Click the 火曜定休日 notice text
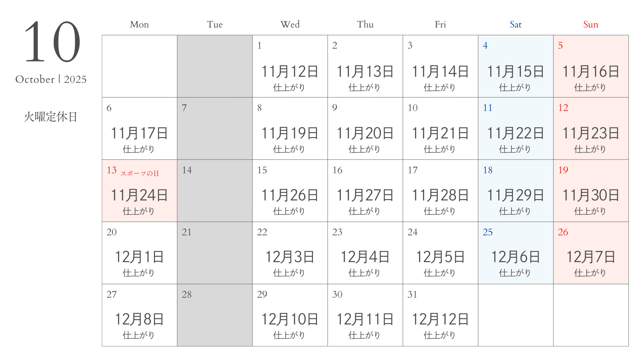This screenshot has width=644, height=362. 51,117
